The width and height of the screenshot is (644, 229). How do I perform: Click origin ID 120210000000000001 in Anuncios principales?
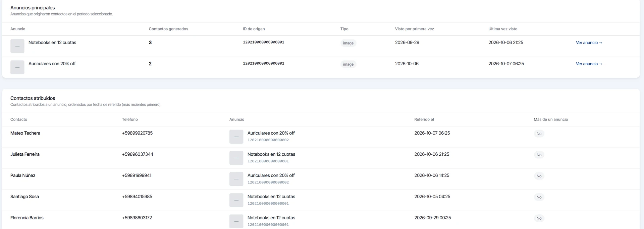point(264,42)
